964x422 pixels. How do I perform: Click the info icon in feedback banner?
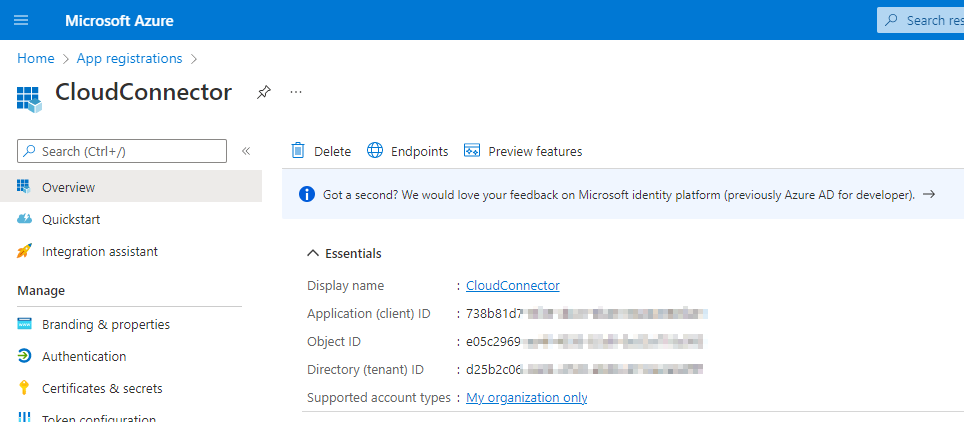click(x=307, y=194)
